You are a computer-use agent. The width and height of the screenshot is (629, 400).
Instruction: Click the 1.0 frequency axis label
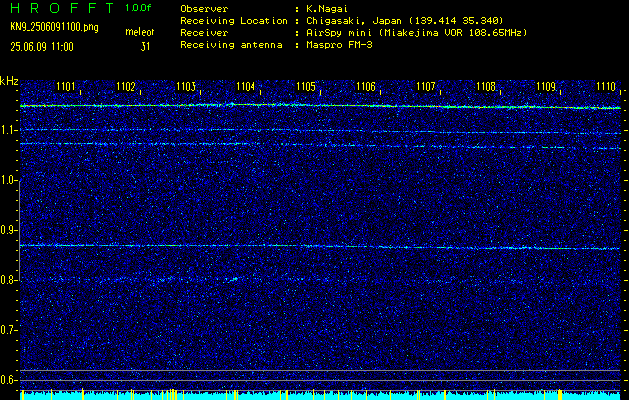[8, 181]
